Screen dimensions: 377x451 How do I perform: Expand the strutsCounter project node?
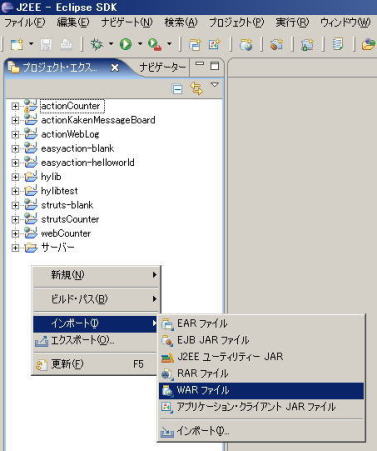click(15, 219)
